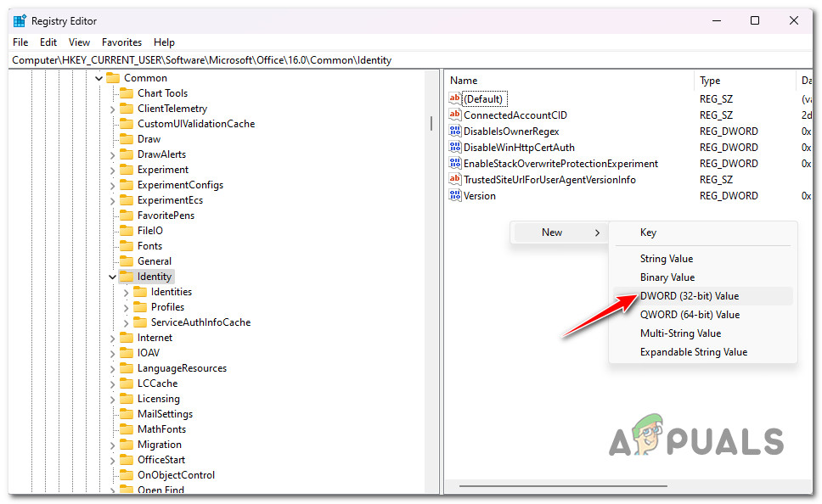
Task: Choose String Value from the submenu
Action: pos(703,259)
